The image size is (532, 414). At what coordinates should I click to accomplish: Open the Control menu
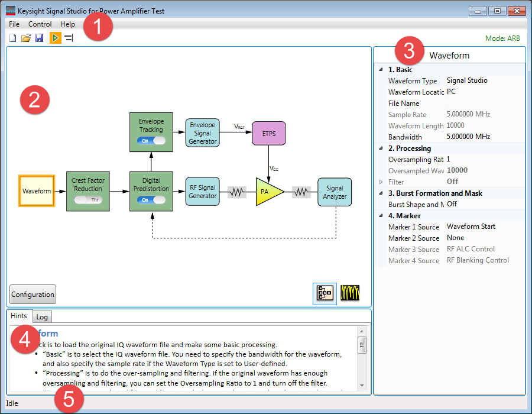(40, 24)
